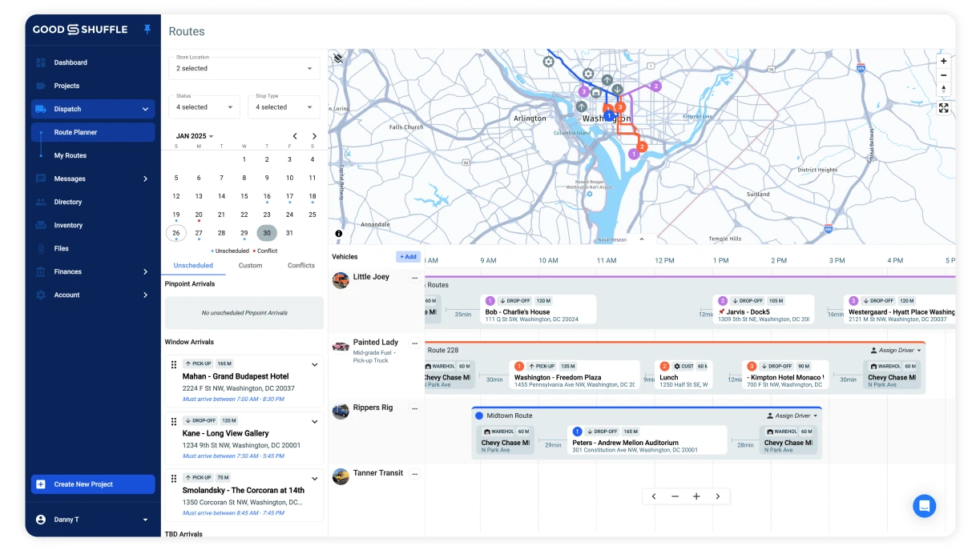Open the Custom tab

(250, 265)
